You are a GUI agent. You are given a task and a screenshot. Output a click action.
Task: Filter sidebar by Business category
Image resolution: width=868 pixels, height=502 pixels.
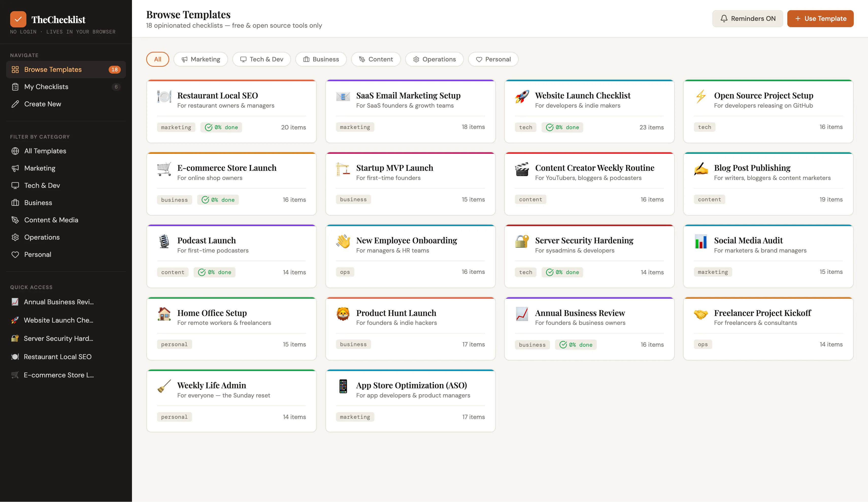66,203
